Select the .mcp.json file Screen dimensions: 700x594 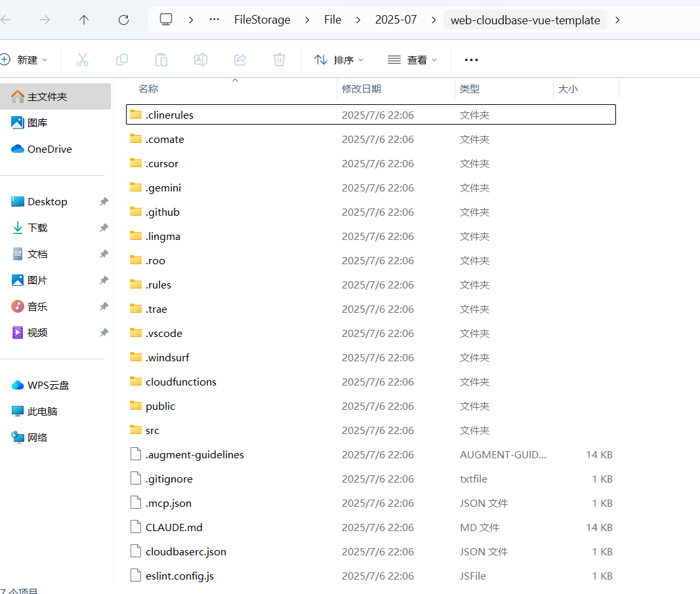point(371,503)
